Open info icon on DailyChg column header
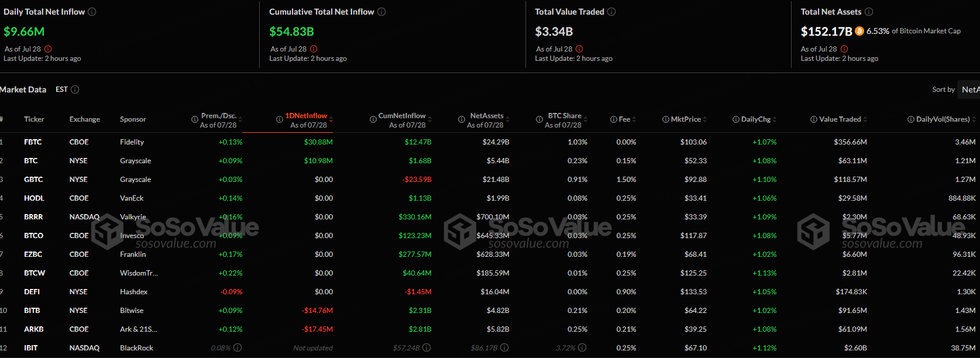Screen dimensions: 980x358 coord(736,119)
